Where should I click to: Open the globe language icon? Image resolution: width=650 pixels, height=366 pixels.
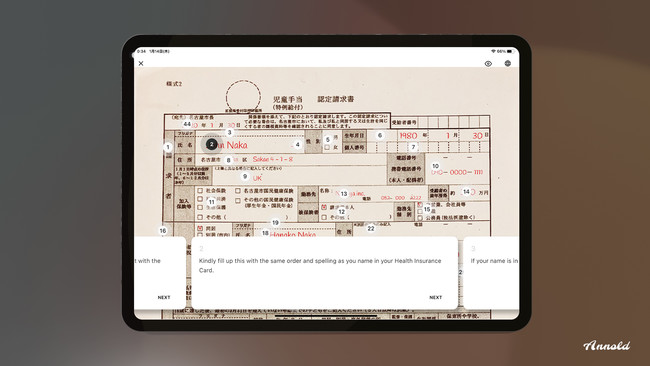[x=507, y=63]
